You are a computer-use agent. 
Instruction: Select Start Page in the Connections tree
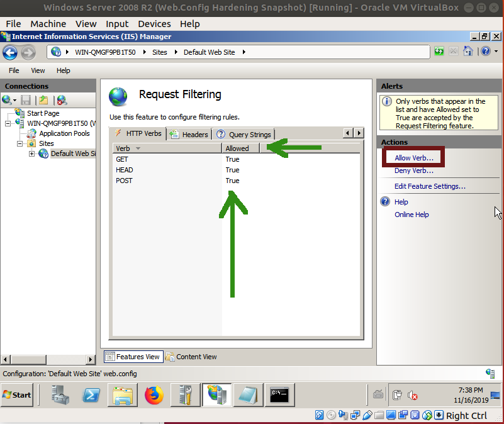coord(43,113)
